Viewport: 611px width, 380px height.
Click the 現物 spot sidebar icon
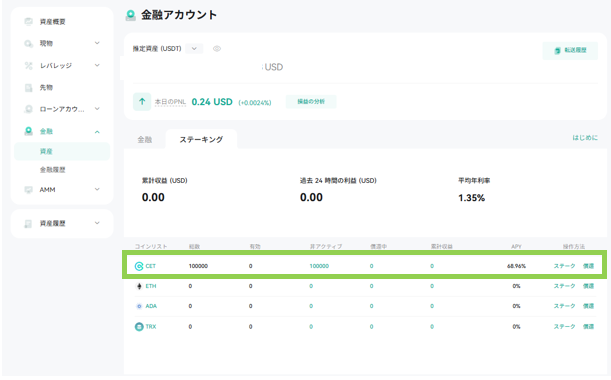[28, 43]
